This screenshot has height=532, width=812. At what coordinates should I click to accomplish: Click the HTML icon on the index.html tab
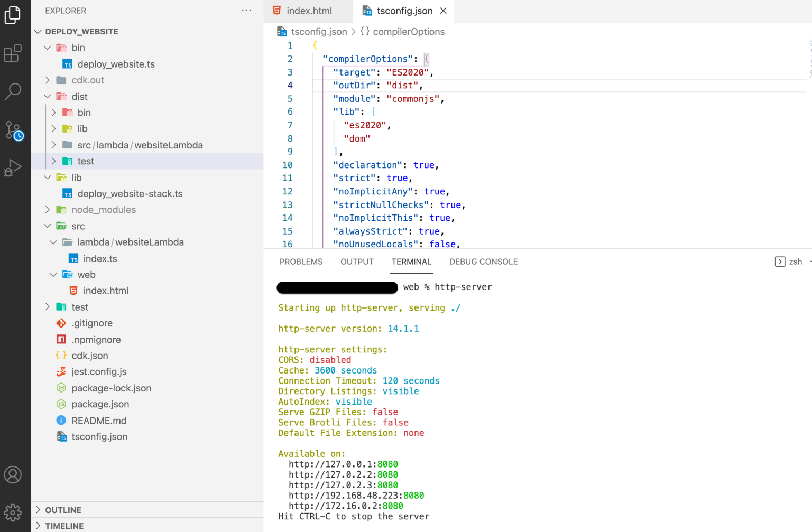tap(275, 10)
